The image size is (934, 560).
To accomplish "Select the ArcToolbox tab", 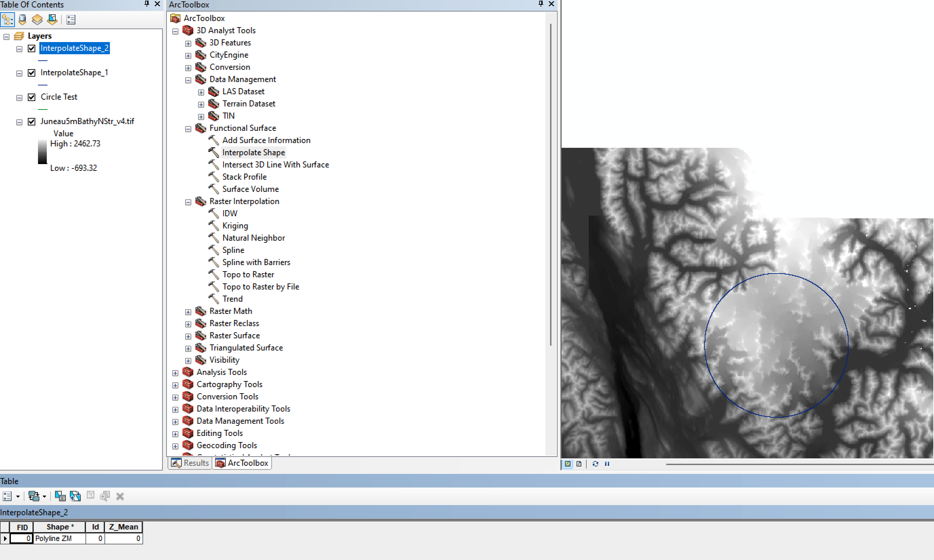I will 242,463.
